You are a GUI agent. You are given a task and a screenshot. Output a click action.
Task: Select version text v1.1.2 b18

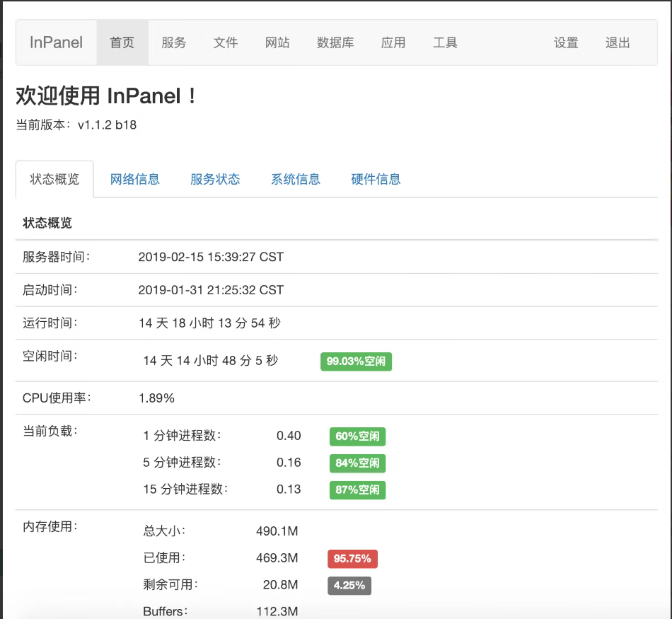tap(107, 125)
